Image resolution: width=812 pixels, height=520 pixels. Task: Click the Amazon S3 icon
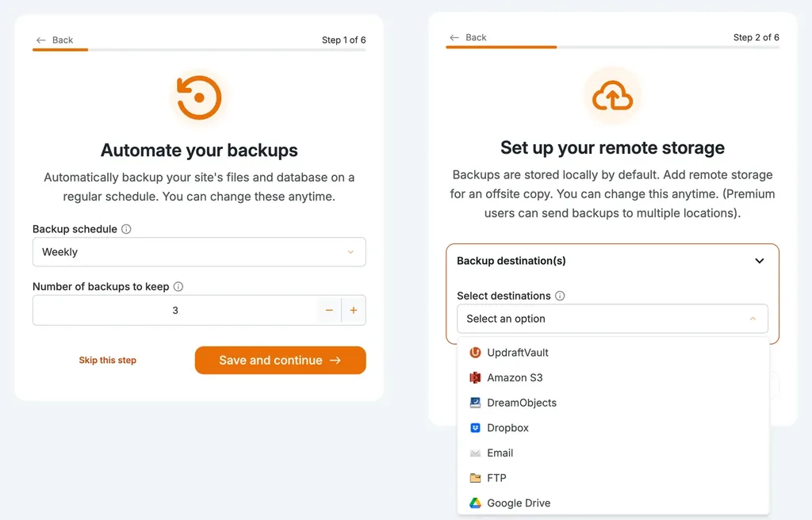[x=475, y=377]
